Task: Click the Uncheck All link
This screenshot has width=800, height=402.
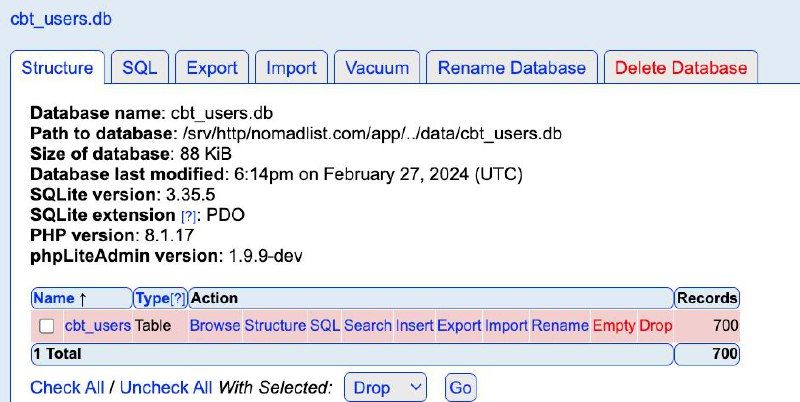Action: pyautogui.click(x=166, y=387)
